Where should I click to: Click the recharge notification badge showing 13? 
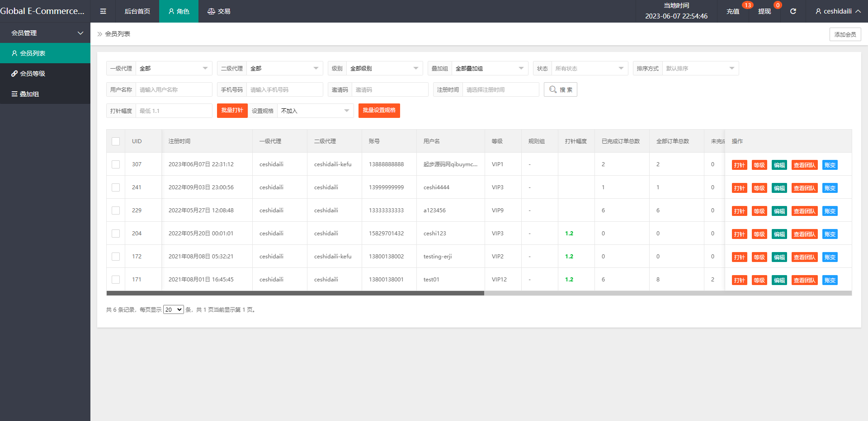[x=747, y=5]
